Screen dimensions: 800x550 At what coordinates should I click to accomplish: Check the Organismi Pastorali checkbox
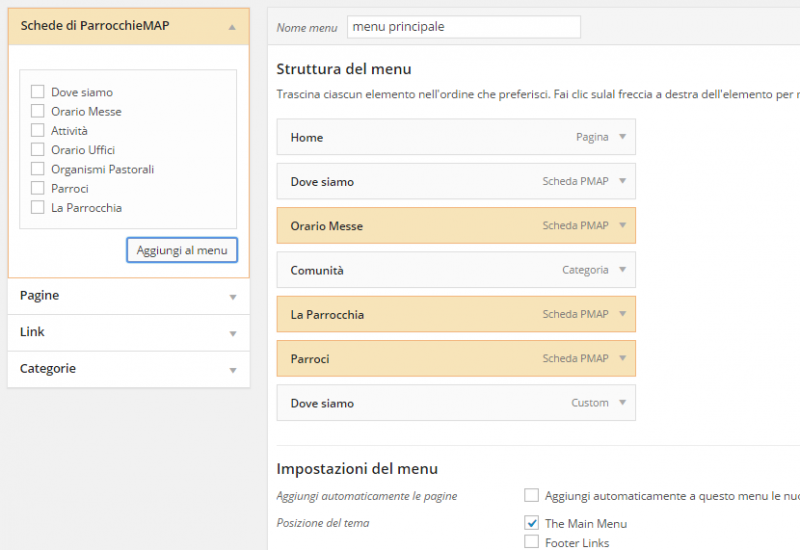coord(38,169)
